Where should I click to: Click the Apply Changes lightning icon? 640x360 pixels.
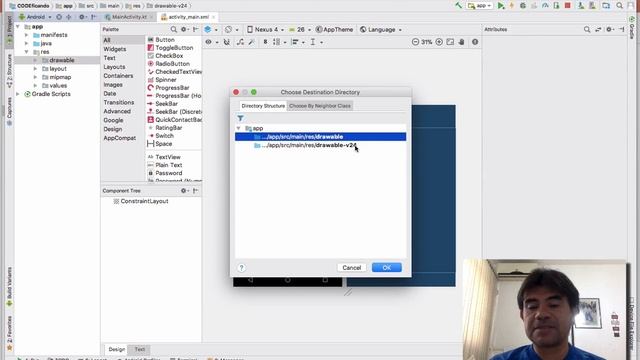[x=512, y=6]
